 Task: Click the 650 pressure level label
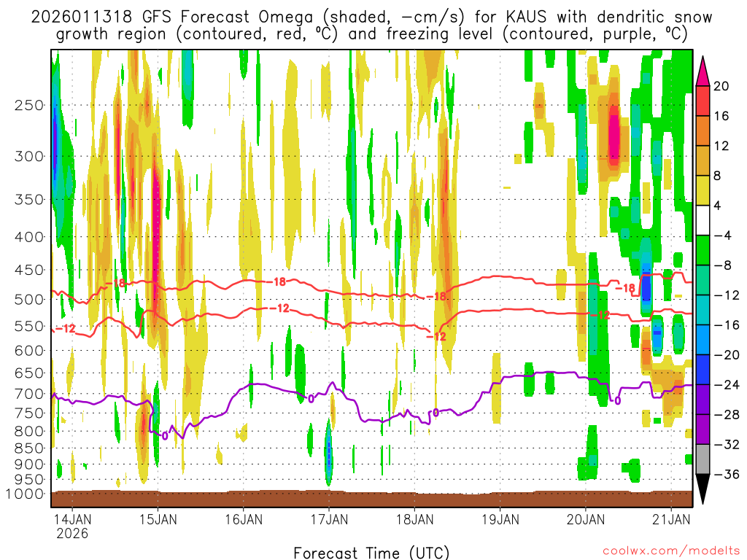click(29, 373)
